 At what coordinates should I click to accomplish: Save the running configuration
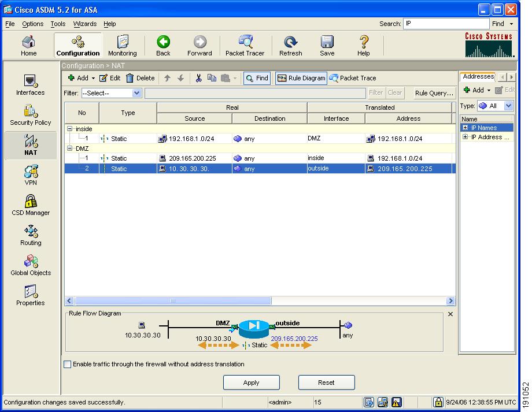coord(327,46)
